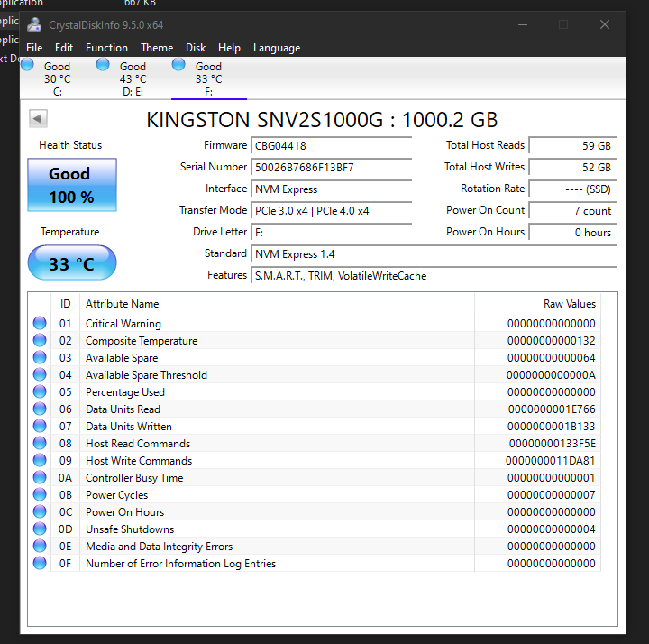Click the Raw Values column header
The height and width of the screenshot is (644, 649).
click(x=537, y=304)
